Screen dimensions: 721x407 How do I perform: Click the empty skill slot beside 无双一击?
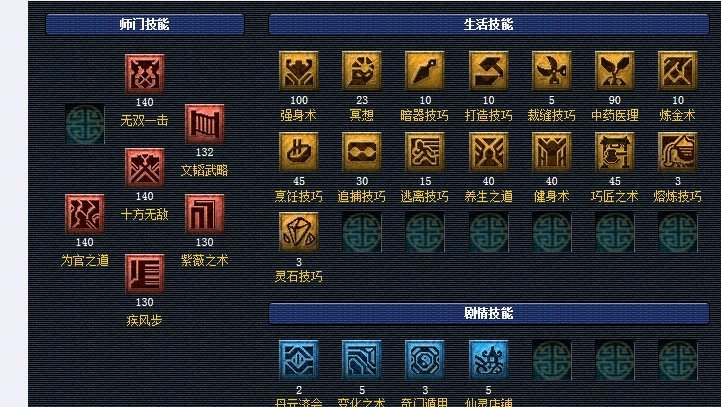point(85,124)
